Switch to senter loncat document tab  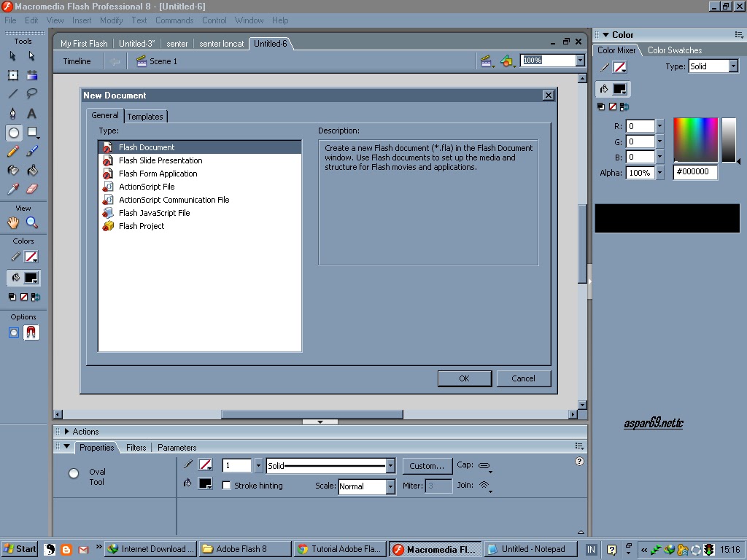pos(222,43)
